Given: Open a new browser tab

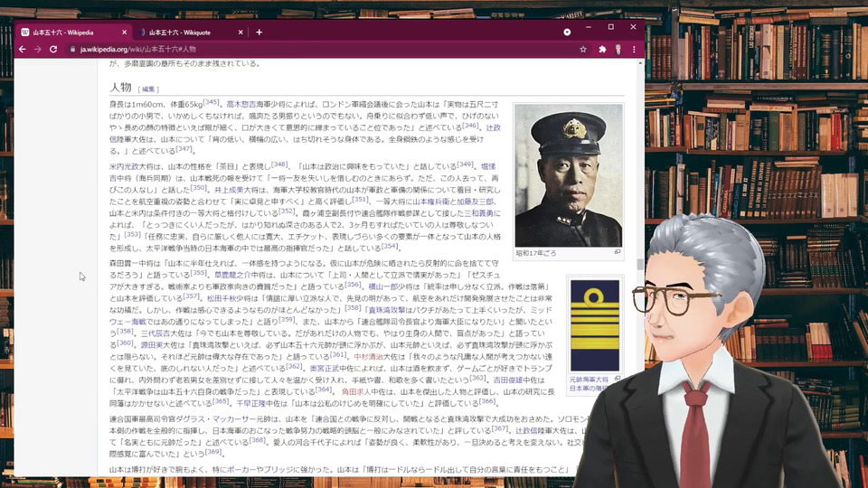Looking at the screenshot, I should click(x=259, y=33).
